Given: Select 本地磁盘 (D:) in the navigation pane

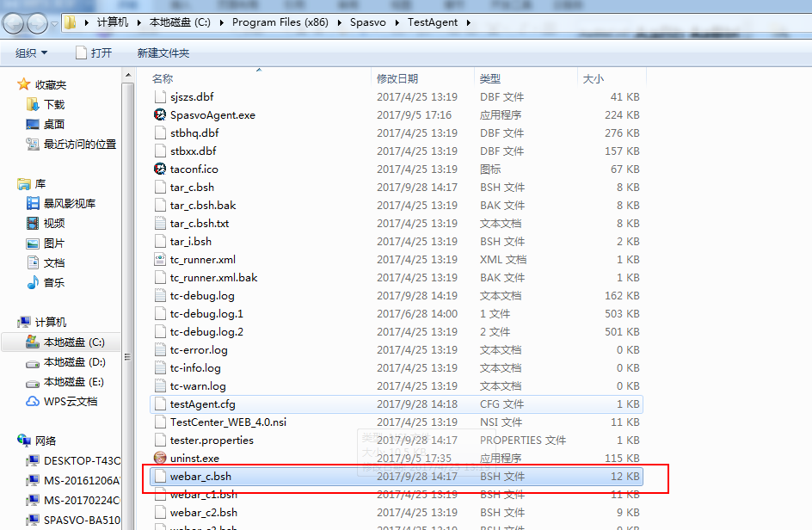Looking at the screenshot, I should click(x=74, y=362).
